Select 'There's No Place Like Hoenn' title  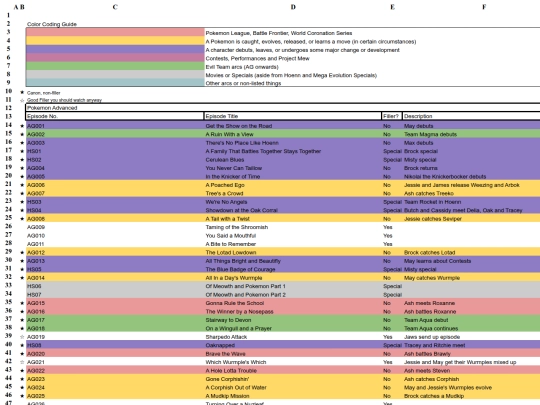[293, 143]
